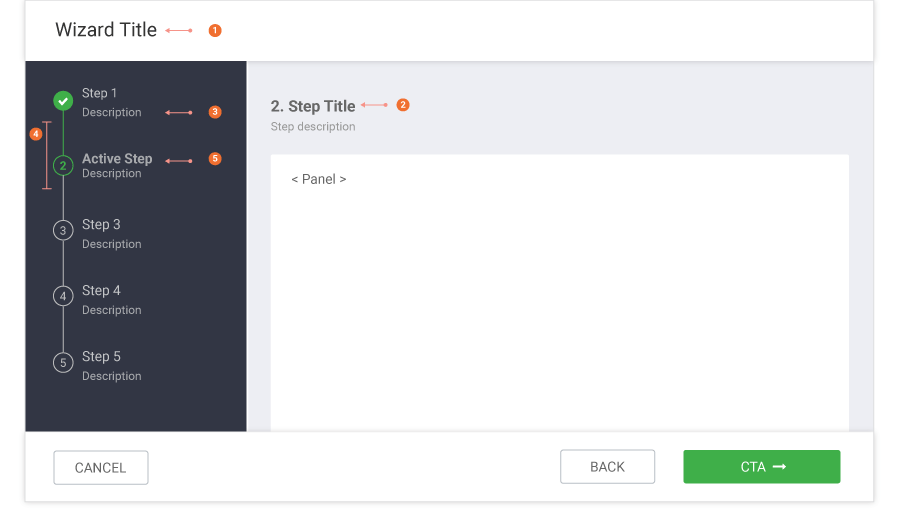Click orange annotation marker 2 beside Step Title

point(403,105)
